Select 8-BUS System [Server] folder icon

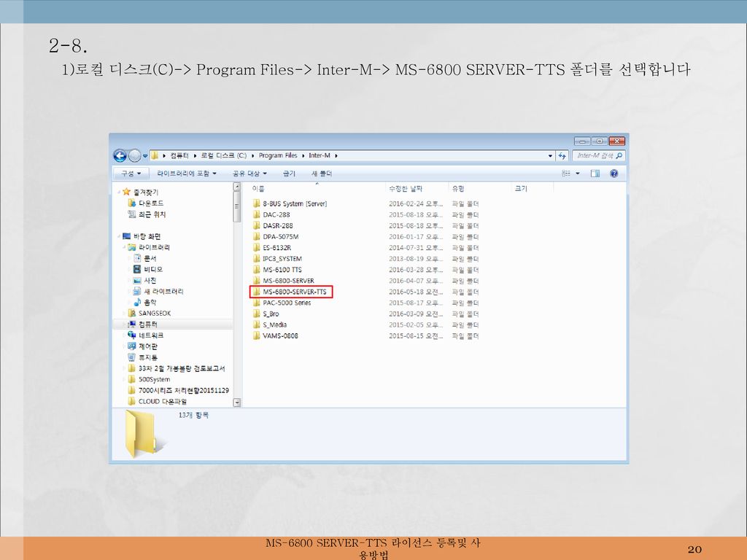click(256, 203)
